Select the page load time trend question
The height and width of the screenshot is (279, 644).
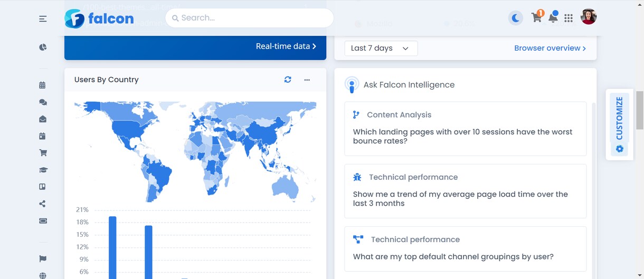465,191
